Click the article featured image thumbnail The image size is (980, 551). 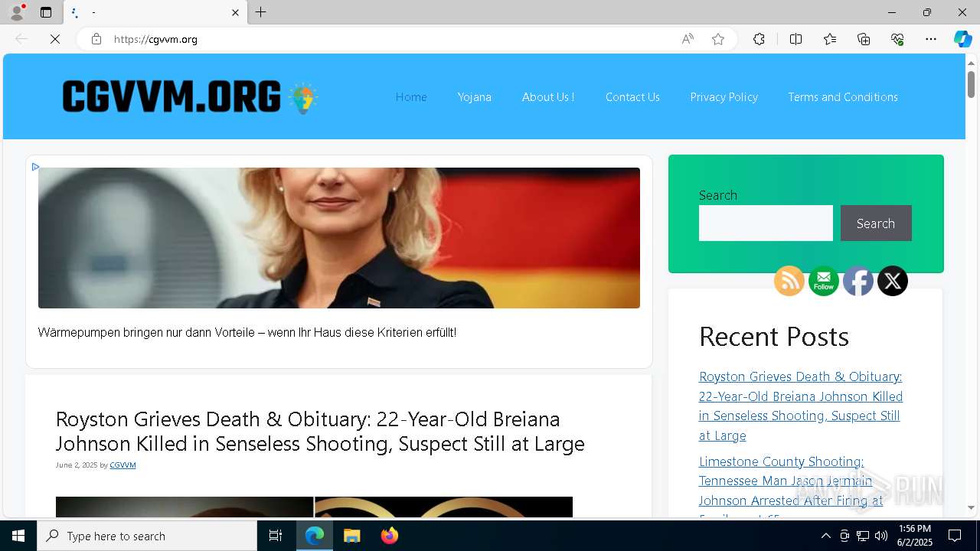[314, 507]
